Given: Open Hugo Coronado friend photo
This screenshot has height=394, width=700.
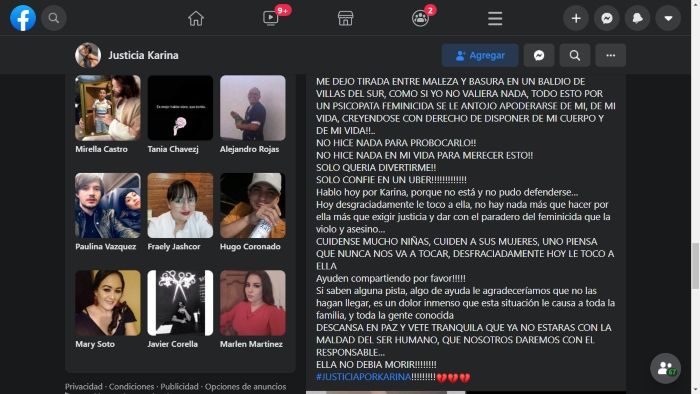Looking at the screenshot, I should [x=253, y=205].
